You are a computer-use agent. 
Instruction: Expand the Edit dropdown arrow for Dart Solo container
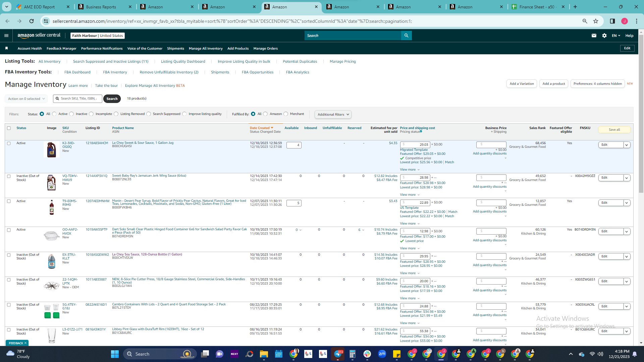(627, 231)
